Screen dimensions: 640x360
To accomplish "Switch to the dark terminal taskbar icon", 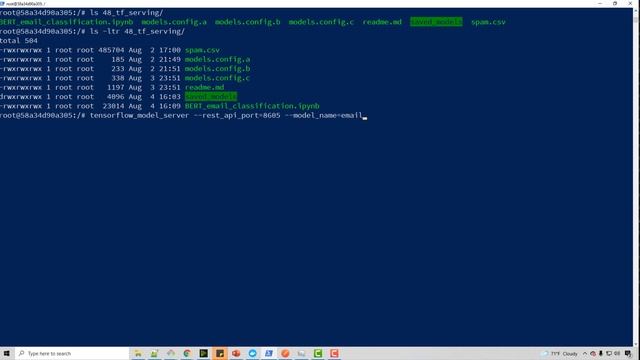I will [x=203, y=353].
